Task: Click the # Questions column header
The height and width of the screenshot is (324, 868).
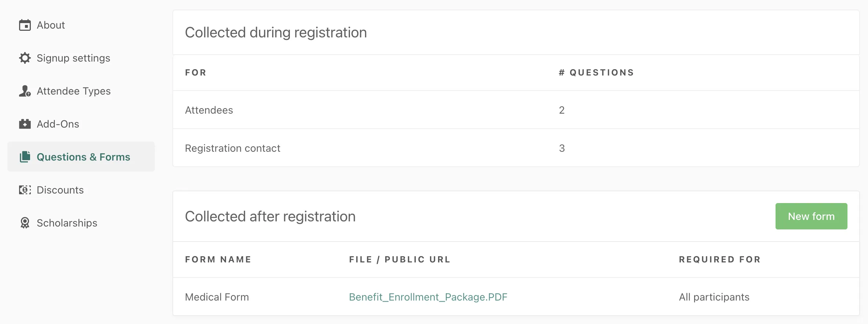Action: pos(596,73)
